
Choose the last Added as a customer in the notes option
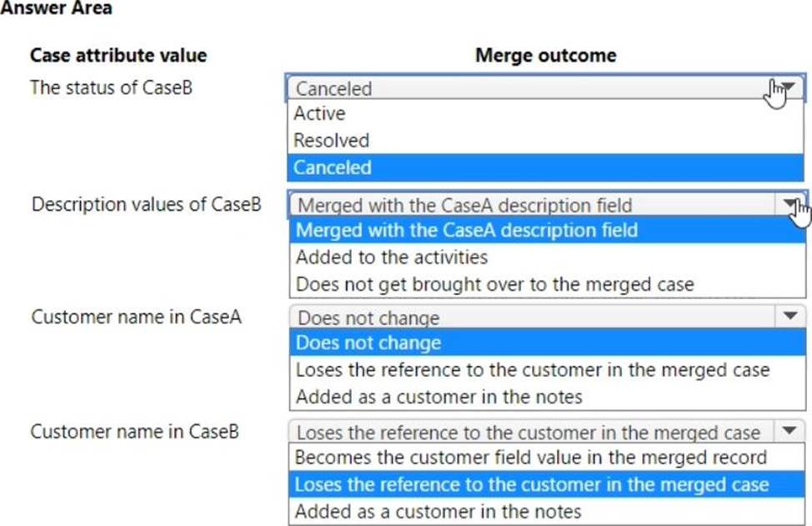(x=439, y=511)
